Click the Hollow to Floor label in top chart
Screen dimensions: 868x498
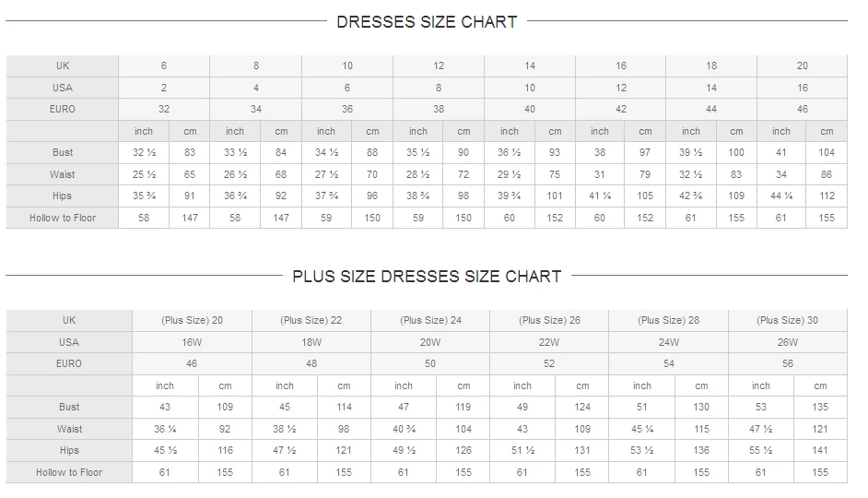pos(63,218)
